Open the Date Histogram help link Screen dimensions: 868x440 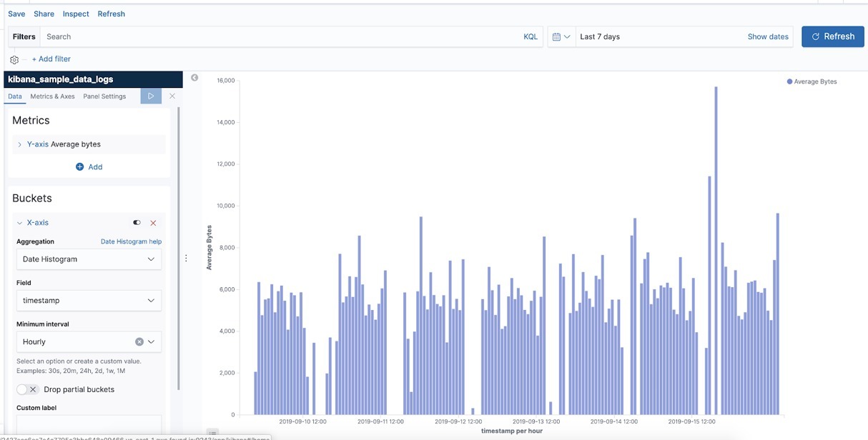point(130,241)
